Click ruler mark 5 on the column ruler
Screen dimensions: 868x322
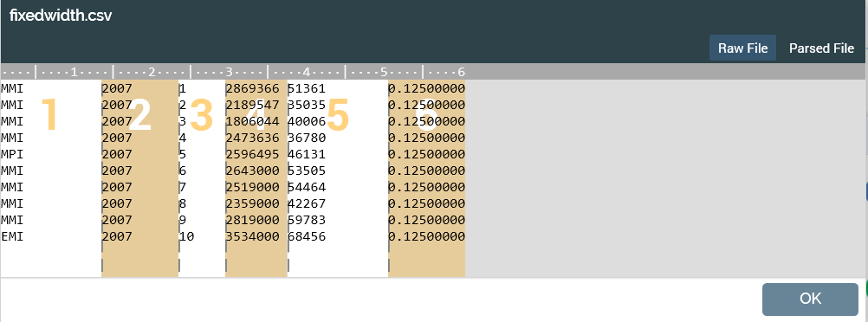point(384,72)
